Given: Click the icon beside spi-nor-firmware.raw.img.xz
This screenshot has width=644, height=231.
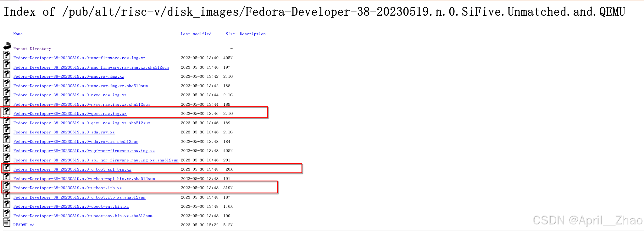Looking at the screenshot, I should tap(7, 148).
